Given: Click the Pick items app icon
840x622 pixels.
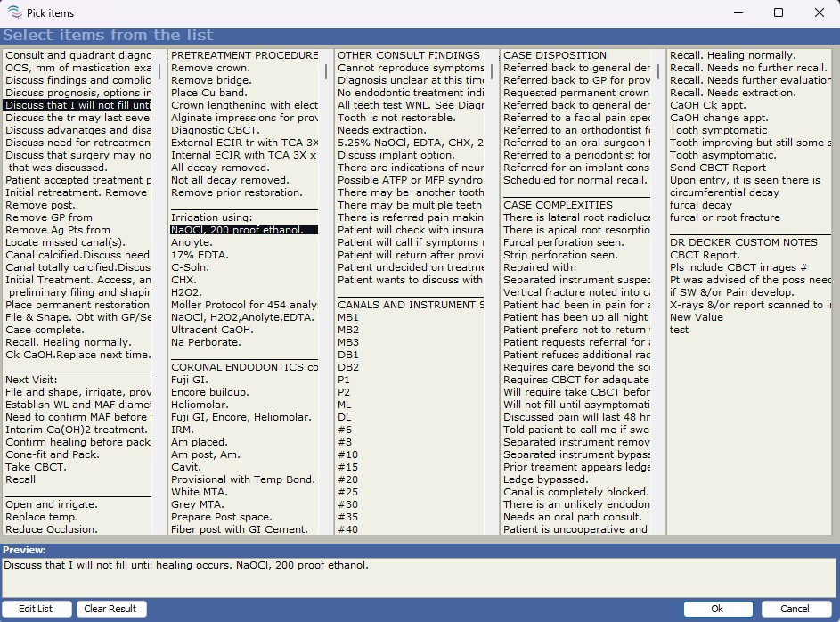Looking at the screenshot, I should [x=13, y=12].
